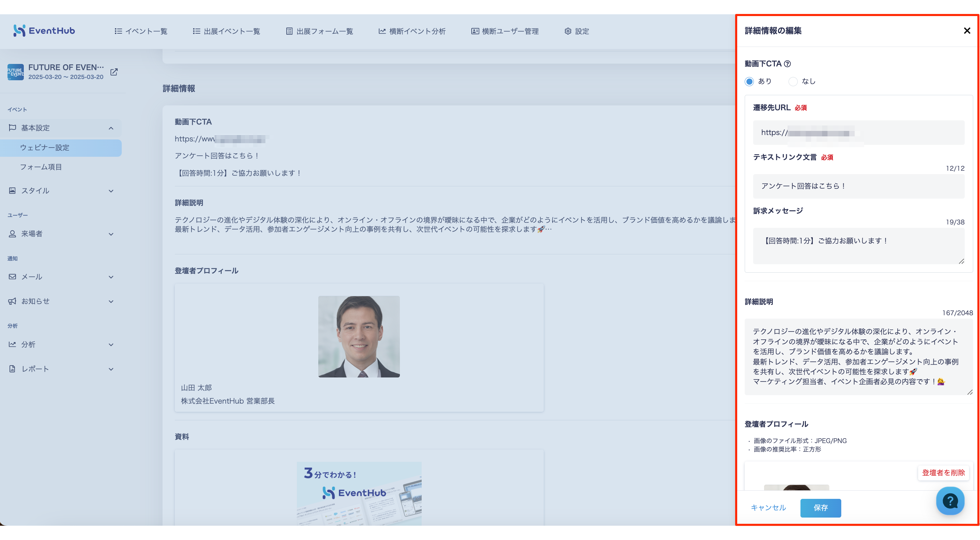Screen dimensions: 980x540
Task: Click the スタイル image icon
Action: pyautogui.click(x=12, y=191)
